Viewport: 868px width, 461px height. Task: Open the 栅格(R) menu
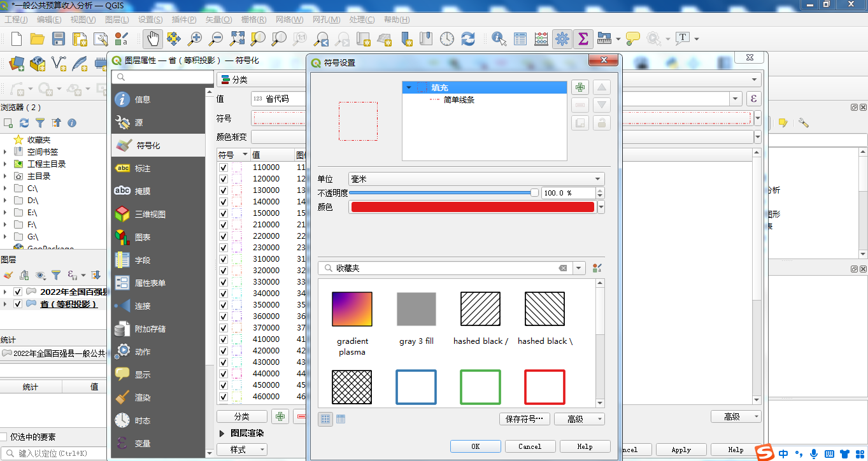(x=253, y=20)
